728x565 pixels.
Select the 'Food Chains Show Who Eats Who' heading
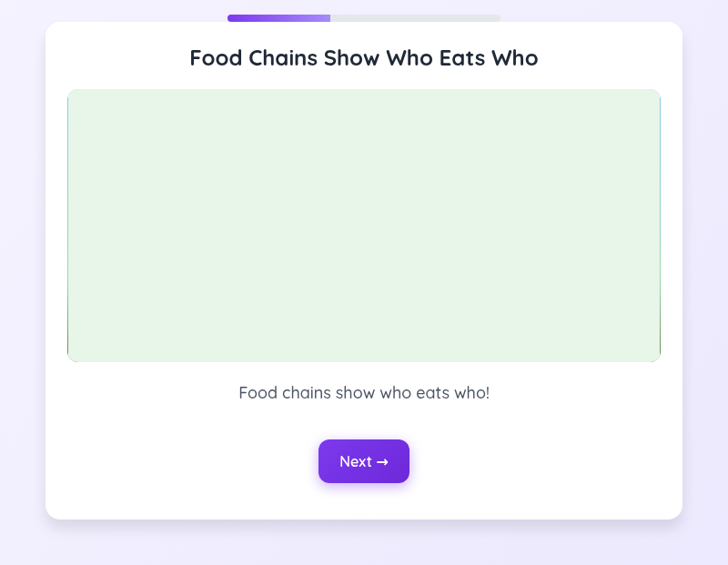[364, 58]
